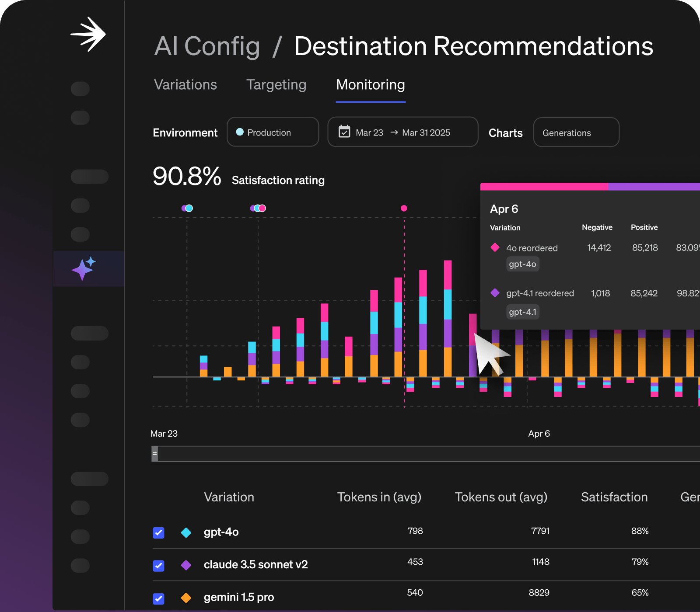This screenshot has height=612, width=700.
Task: Click the purple diamond next to claude 3.5 sonnet v2
Action: coord(186,565)
